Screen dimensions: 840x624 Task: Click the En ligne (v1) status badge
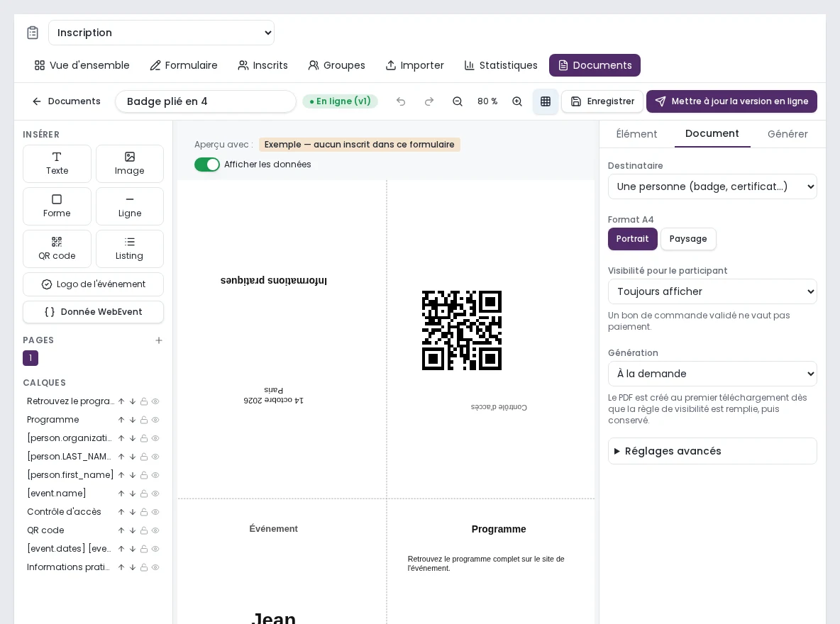340,101
